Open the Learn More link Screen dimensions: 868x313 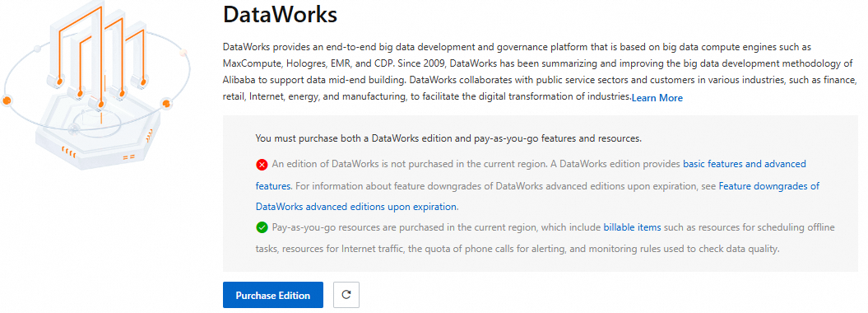[657, 98]
